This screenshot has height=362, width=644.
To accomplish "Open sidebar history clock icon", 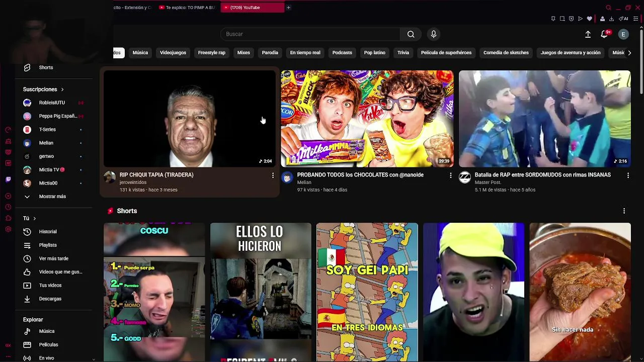I will click(x=8, y=207).
